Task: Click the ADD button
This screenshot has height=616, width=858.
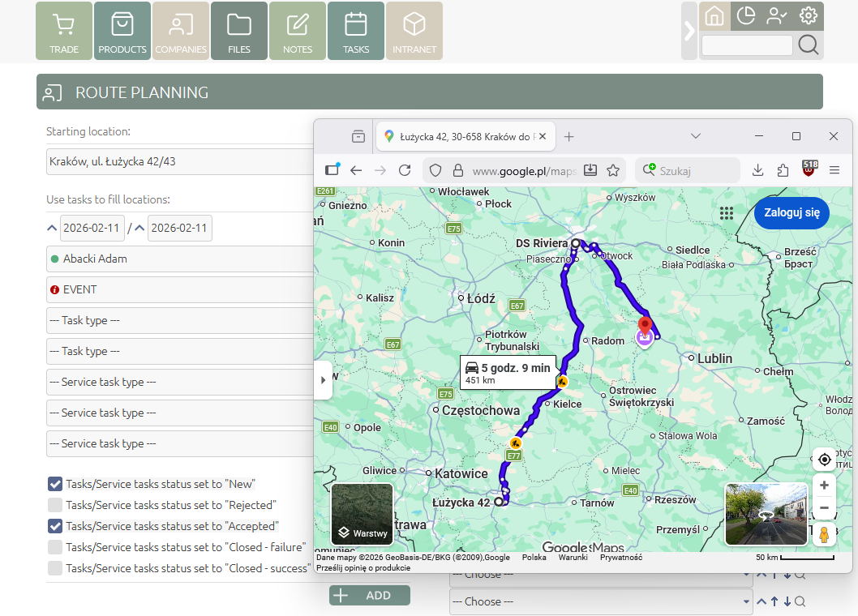Action: pyautogui.click(x=370, y=596)
